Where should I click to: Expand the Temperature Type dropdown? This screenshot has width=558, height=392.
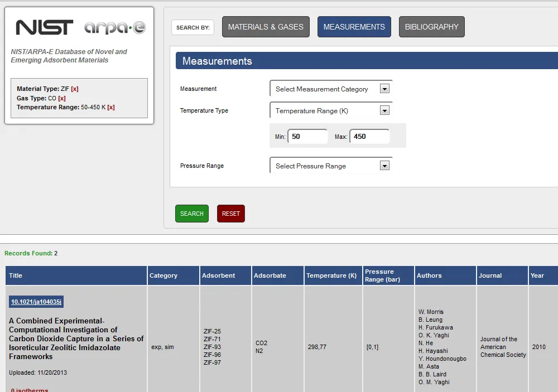tap(331, 110)
